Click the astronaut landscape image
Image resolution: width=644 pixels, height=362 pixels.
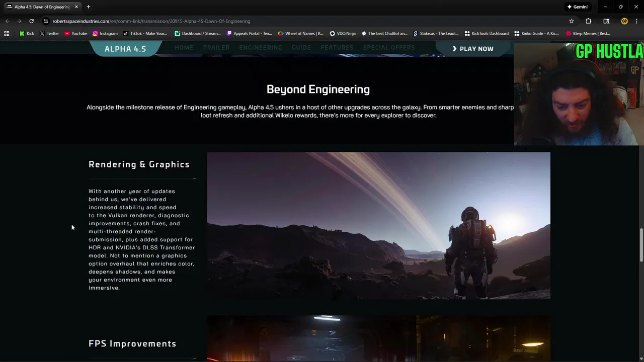378,226
